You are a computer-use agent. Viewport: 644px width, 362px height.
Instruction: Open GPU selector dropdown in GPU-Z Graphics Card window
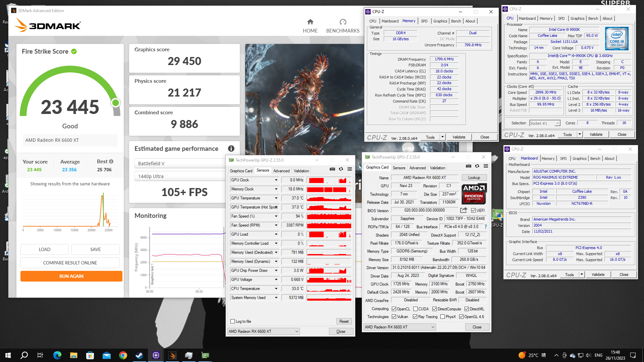(x=399, y=327)
